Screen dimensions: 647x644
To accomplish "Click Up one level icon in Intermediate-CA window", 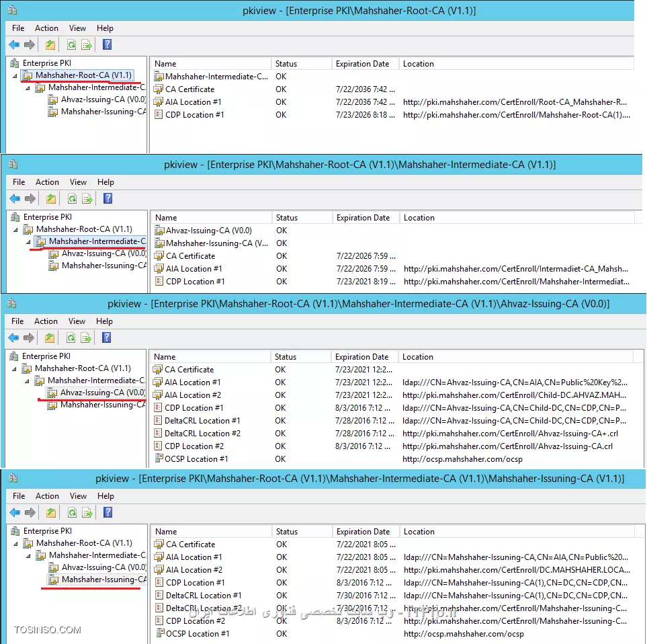I will click(x=51, y=198).
